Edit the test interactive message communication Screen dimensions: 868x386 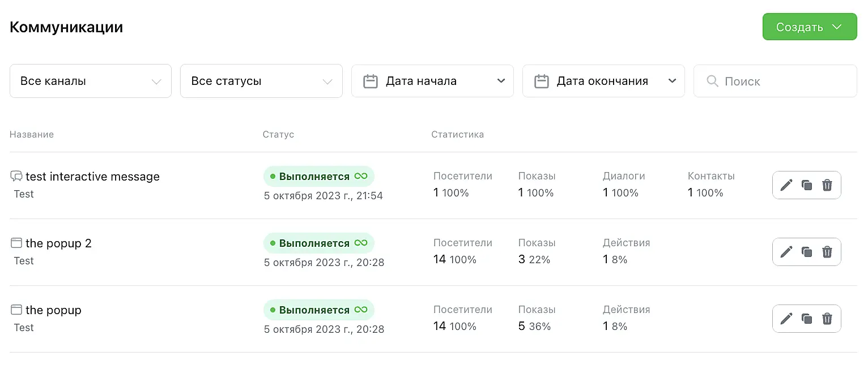pyautogui.click(x=786, y=185)
